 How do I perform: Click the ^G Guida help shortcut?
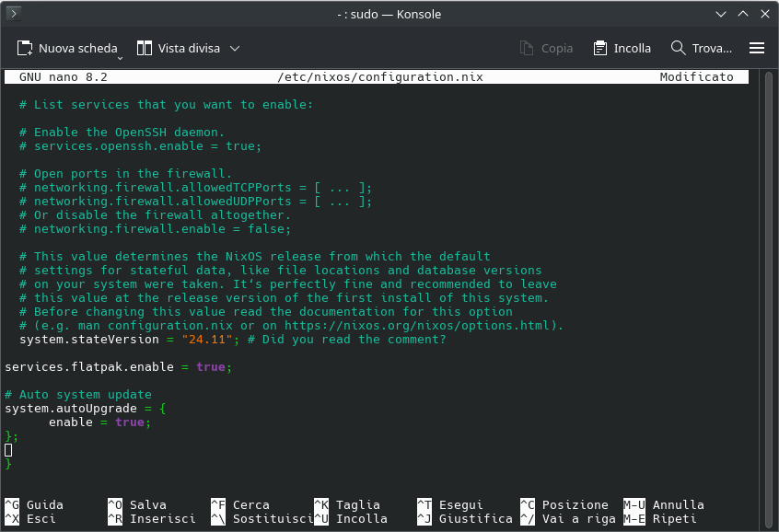pyautogui.click(x=35, y=504)
